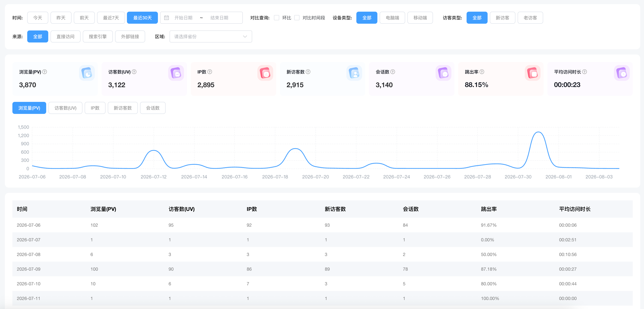Image resolution: width=644 pixels, height=309 pixels.
Task: Click the 会话数 card icon
Action: pos(443,73)
